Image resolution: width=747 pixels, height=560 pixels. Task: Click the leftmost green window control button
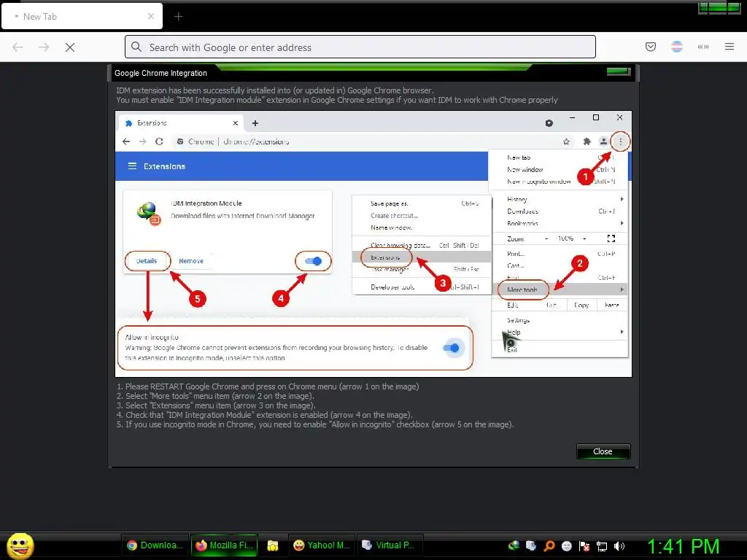703,7
